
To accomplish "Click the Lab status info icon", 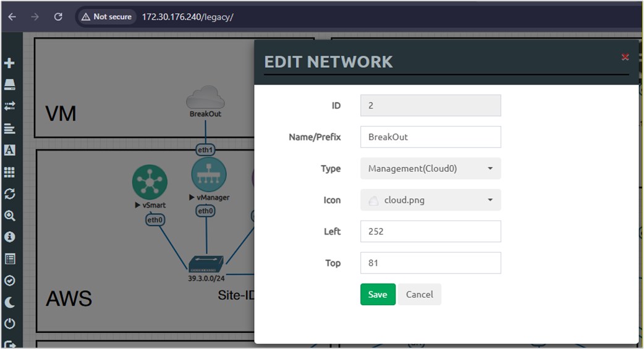I will pyautogui.click(x=9, y=237).
